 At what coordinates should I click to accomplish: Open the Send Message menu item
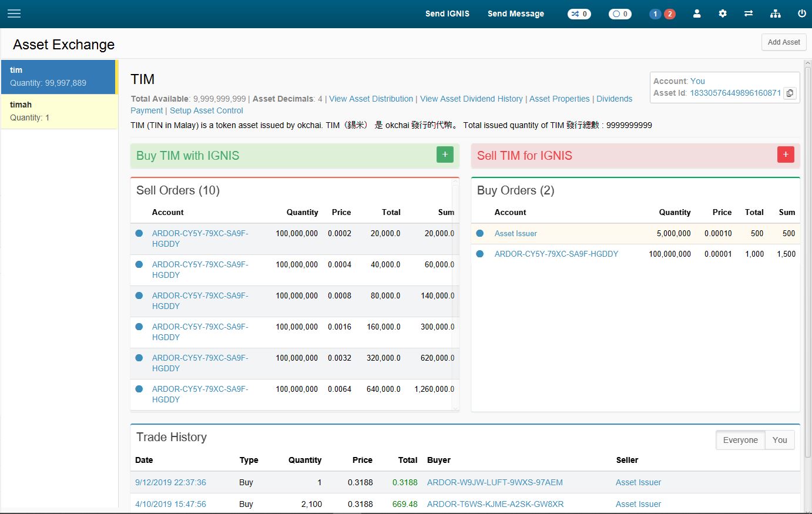515,14
